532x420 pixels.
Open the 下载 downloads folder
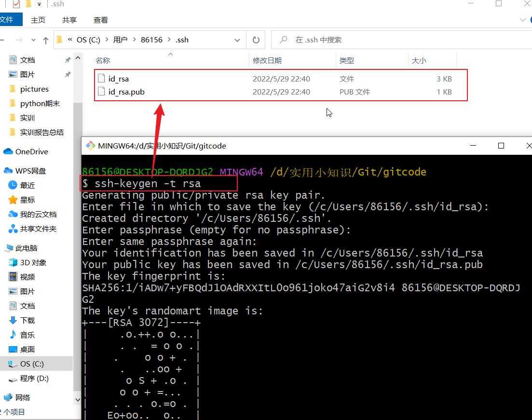click(x=27, y=320)
